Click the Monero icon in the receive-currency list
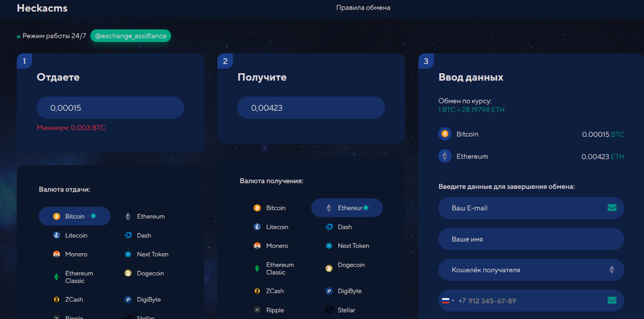Screen dimensions: 644x319 [x=257, y=246]
